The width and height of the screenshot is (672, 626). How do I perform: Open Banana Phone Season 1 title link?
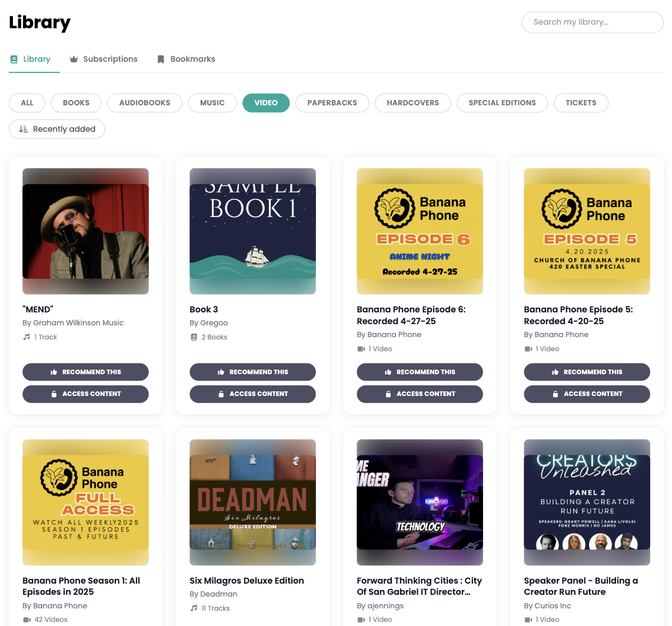coord(81,586)
